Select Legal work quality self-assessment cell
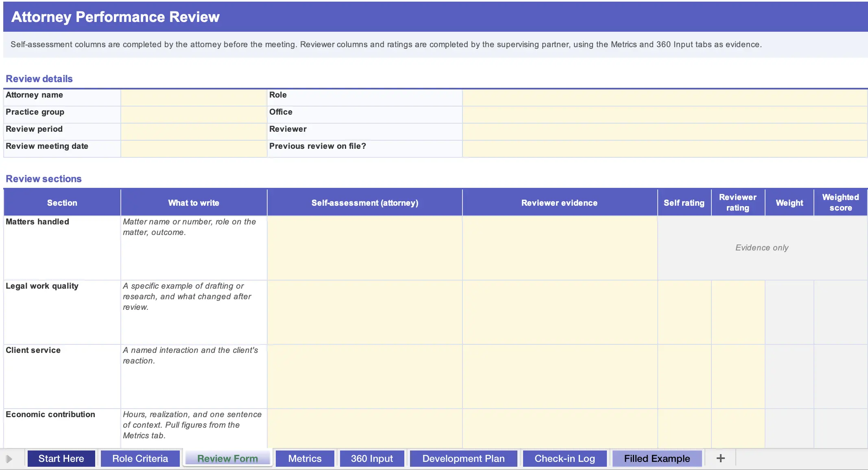 365,312
